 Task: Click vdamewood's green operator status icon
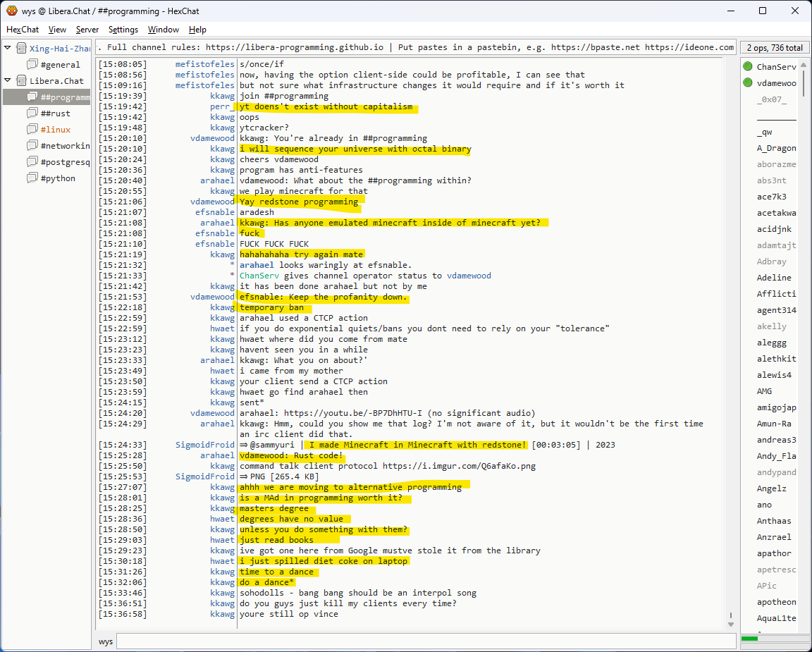coord(747,83)
